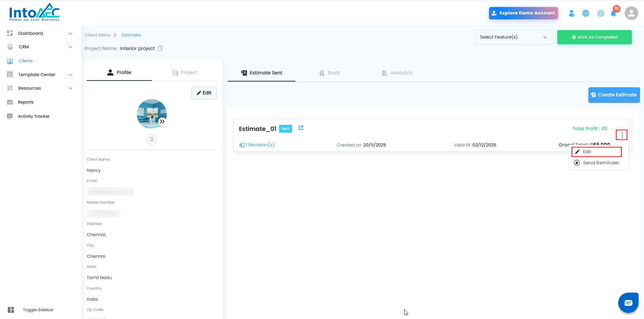Image resolution: width=644 pixels, height=319 pixels.
Task: Expand the Template Center chevron
Action: (70, 75)
